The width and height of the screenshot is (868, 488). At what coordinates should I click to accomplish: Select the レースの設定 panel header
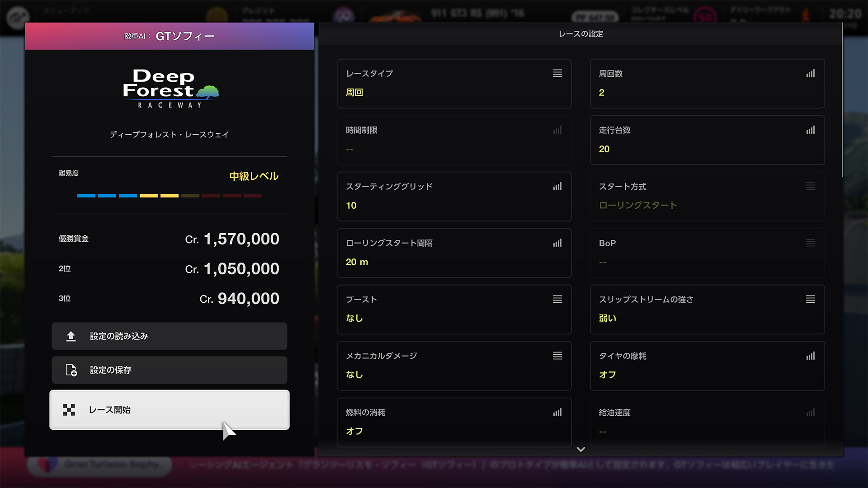click(581, 34)
